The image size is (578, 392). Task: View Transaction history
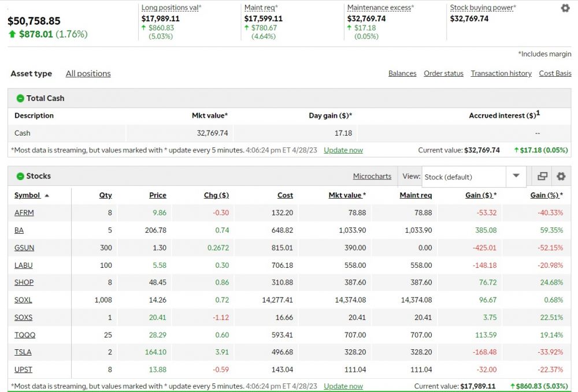pos(501,73)
